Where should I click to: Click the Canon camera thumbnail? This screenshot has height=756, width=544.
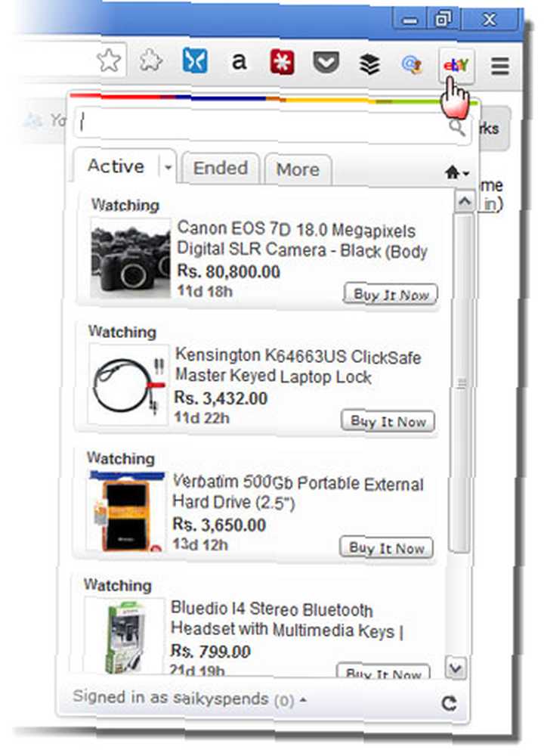pos(130,259)
